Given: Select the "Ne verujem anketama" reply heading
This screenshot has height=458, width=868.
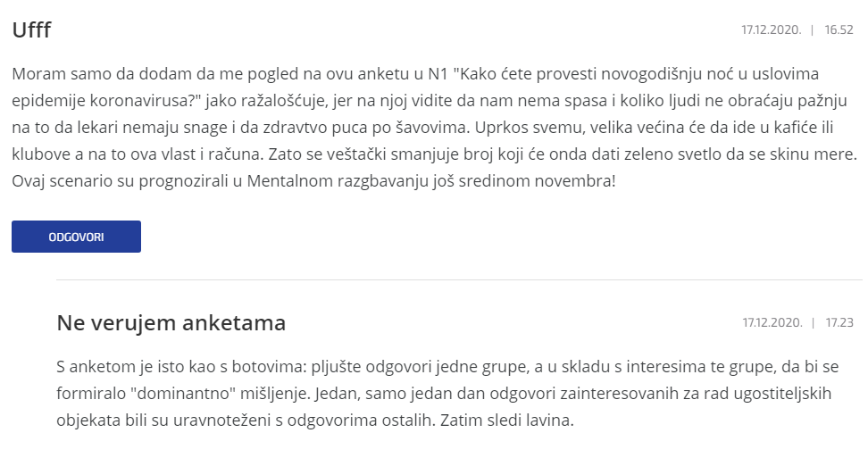Looking at the screenshot, I should tap(171, 322).
